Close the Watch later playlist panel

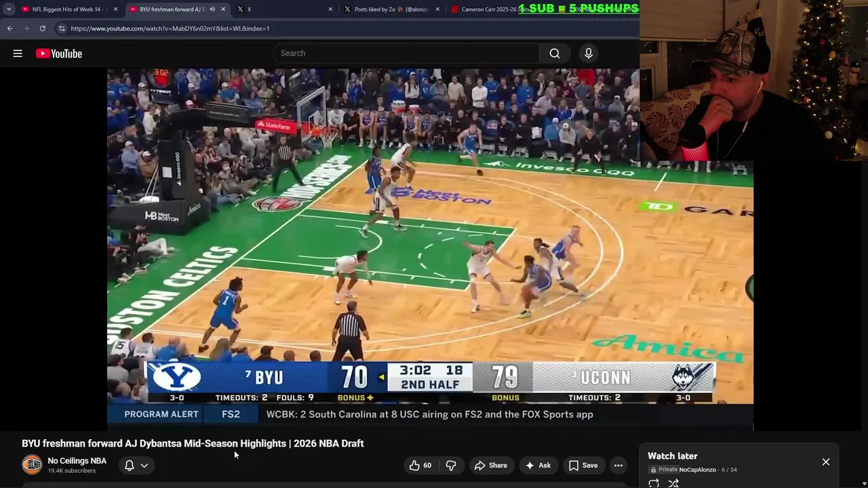pos(826,462)
